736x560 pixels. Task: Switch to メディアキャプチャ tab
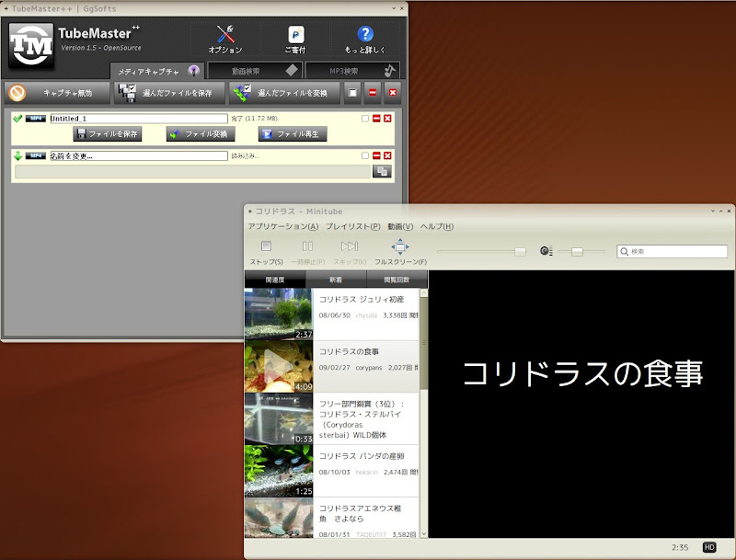[x=157, y=72]
